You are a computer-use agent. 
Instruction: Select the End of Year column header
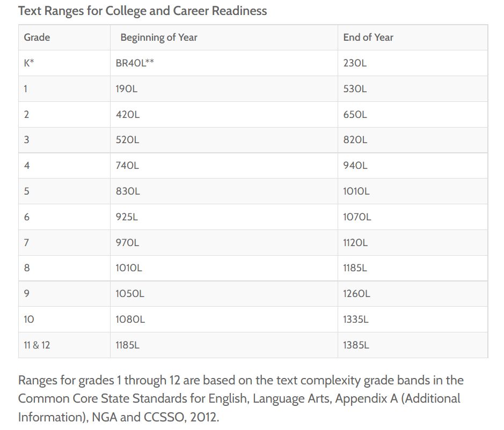[368, 38]
